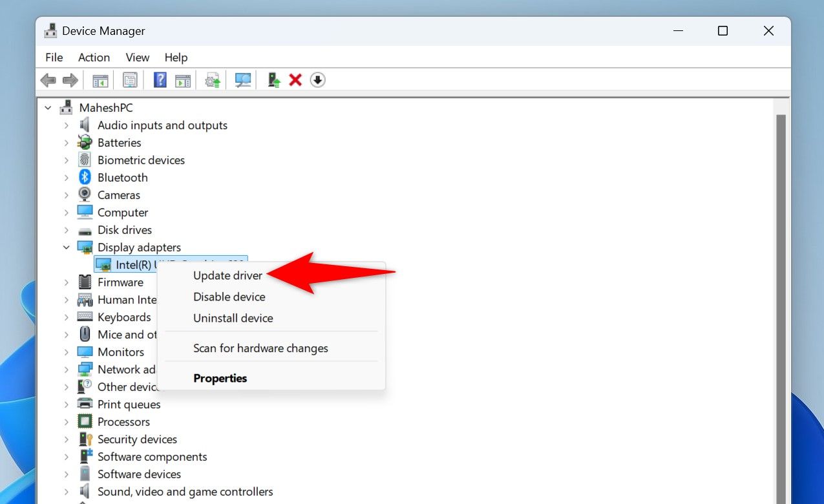824x504 pixels.
Task: Click the Print queues printer icon
Action: tap(85, 404)
